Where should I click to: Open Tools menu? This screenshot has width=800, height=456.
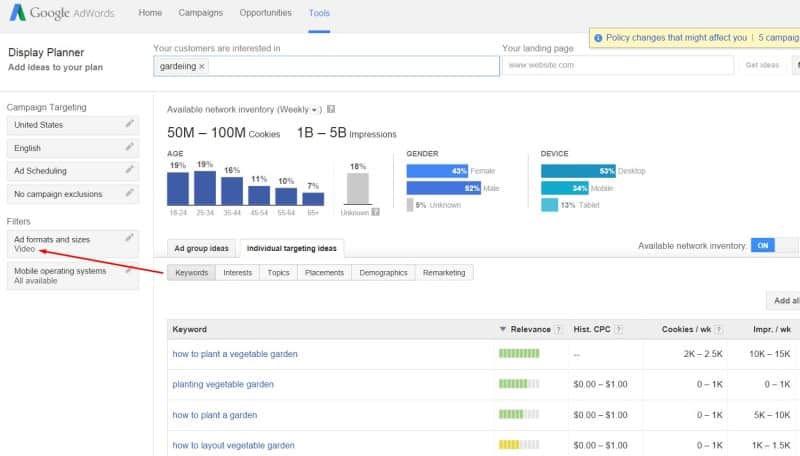[319, 13]
